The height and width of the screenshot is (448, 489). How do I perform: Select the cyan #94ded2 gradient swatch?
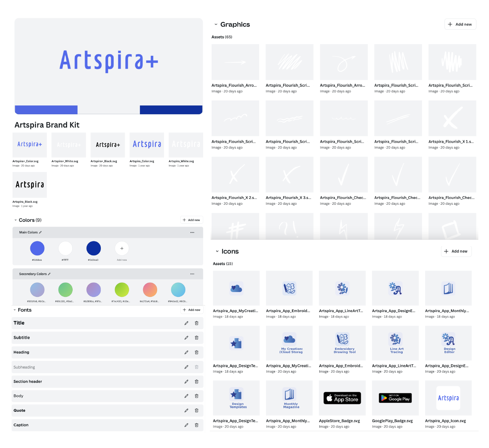pyautogui.click(x=178, y=290)
